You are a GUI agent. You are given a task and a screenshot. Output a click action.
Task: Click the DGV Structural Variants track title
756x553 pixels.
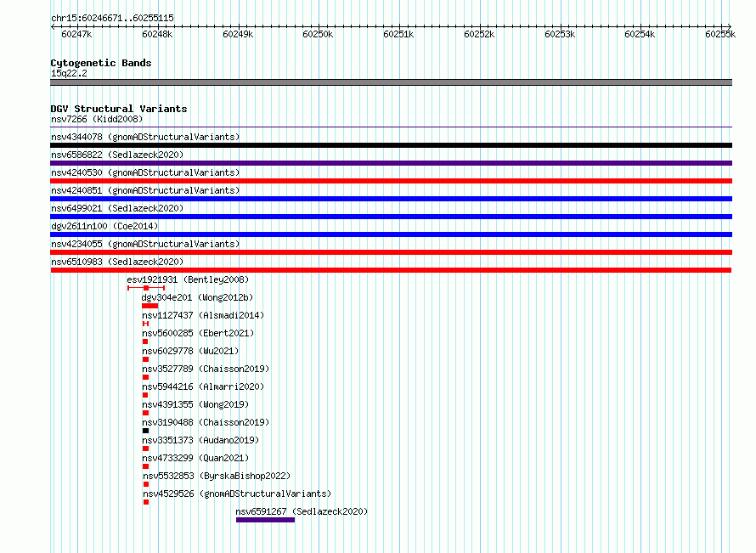click(x=119, y=109)
